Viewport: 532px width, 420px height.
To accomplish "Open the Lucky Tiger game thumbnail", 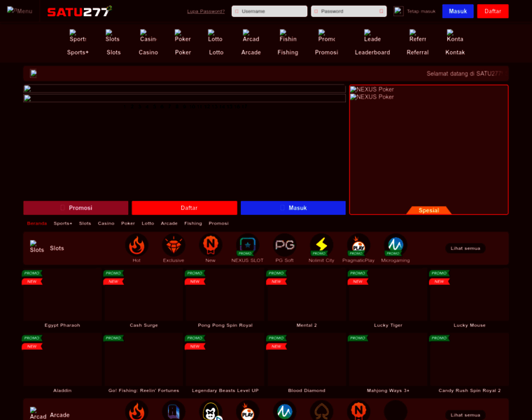I will coord(388,295).
